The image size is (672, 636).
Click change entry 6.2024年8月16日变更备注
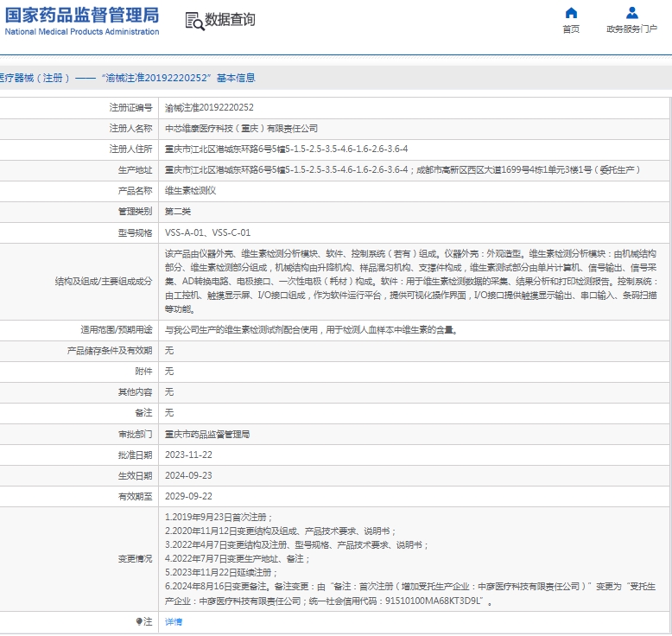pos(411,594)
